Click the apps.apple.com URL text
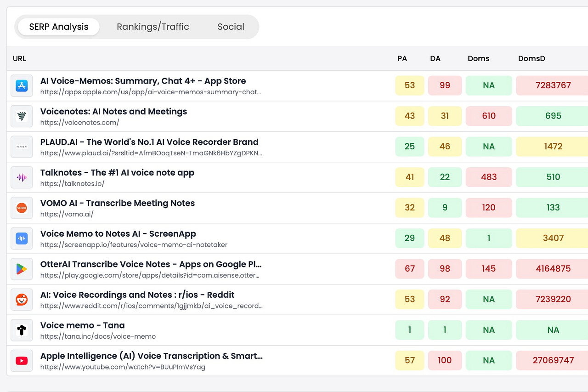This screenshot has height=392, width=588. 151,92
